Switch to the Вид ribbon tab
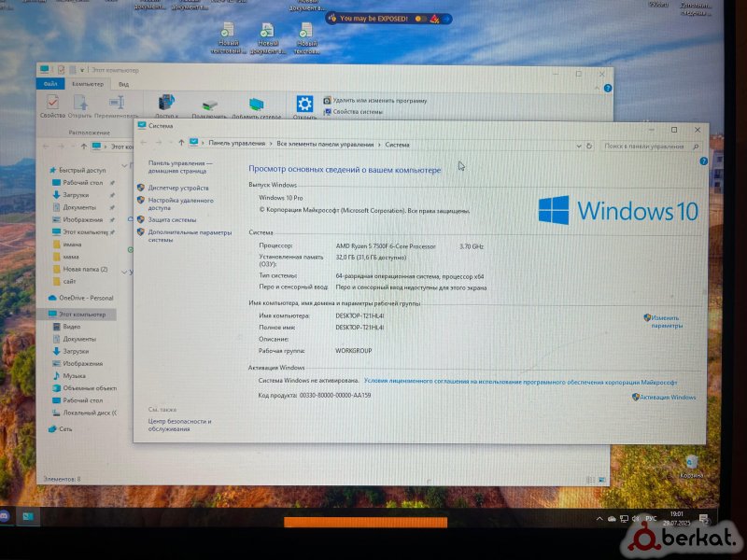Screen dimensions: 747x560 pos(123,84)
